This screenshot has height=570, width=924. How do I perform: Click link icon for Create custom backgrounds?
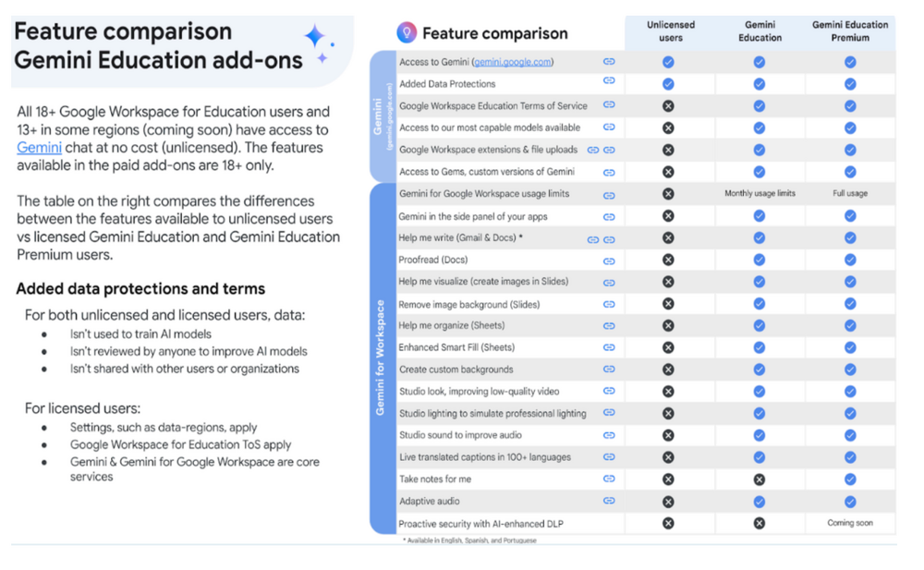(609, 369)
